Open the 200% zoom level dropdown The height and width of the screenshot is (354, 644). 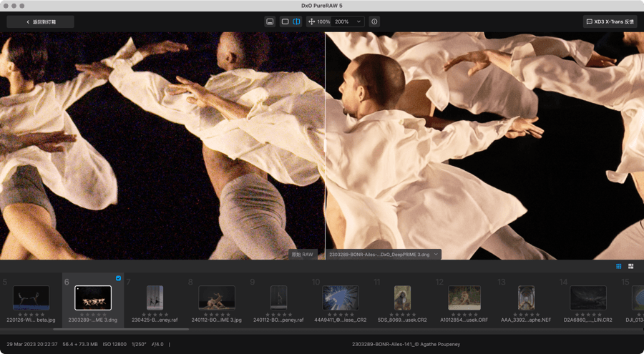click(x=348, y=21)
